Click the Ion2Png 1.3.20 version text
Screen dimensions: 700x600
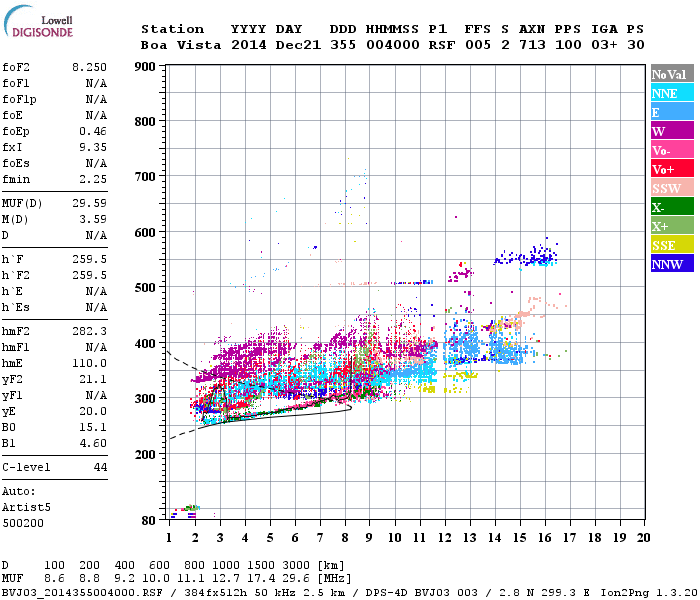click(649, 593)
